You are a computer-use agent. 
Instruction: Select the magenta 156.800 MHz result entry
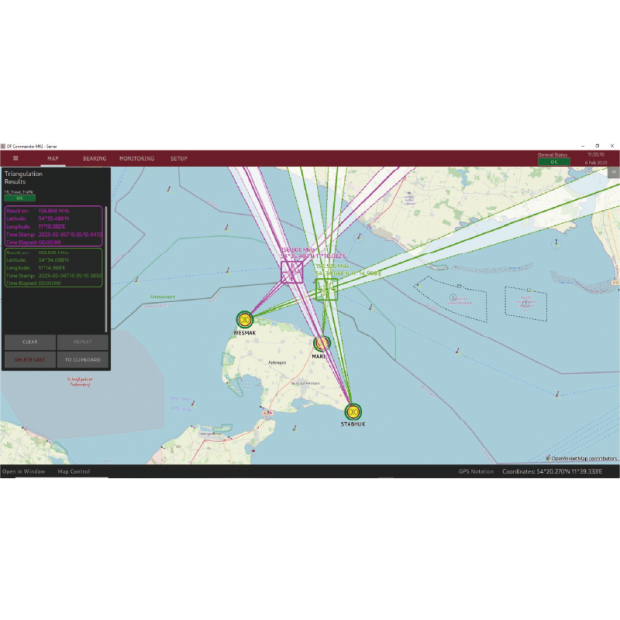tap(54, 226)
